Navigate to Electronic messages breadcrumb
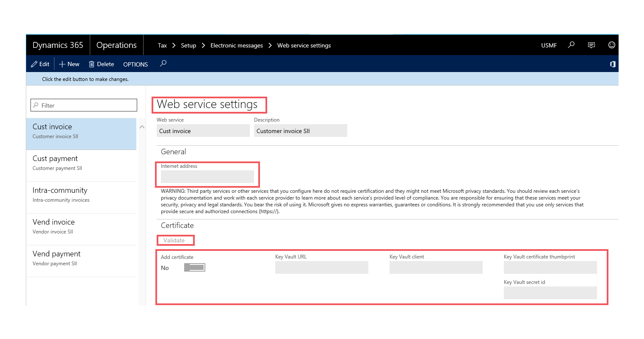644x339 pixels. 237,45
